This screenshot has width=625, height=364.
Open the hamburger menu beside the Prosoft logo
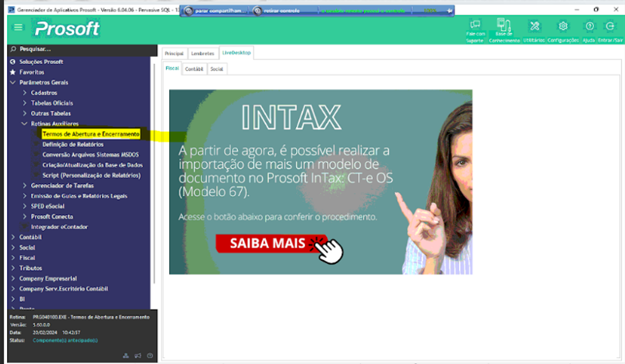click(18, 27)
